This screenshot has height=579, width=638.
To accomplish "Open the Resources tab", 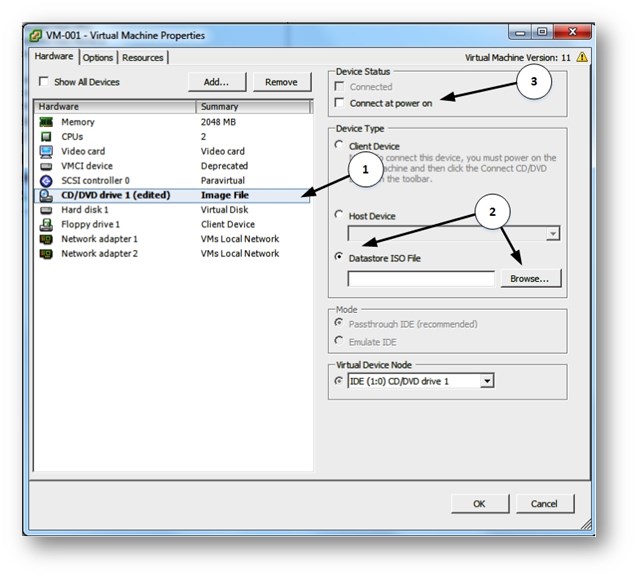I will (x=143, y=58).
